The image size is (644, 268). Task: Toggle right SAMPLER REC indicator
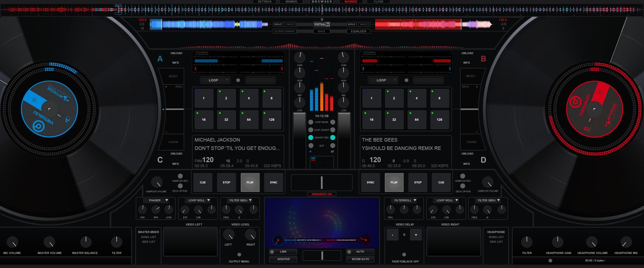463,176
